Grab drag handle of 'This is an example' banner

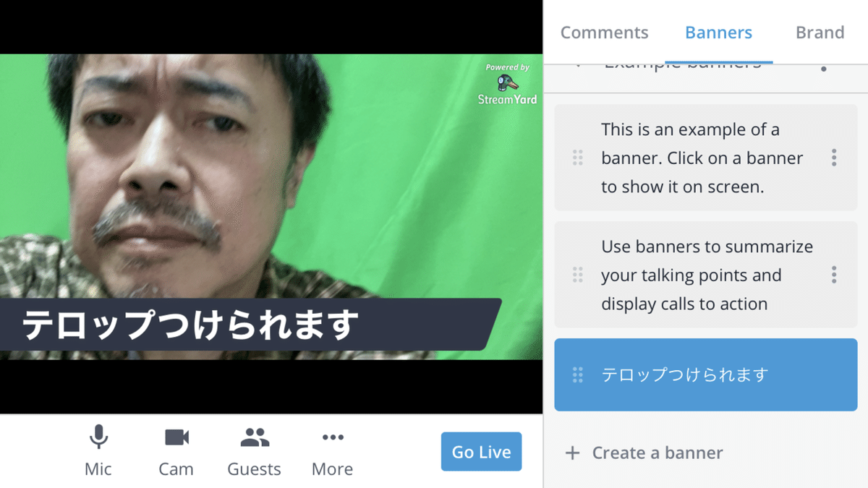point(577,158)
